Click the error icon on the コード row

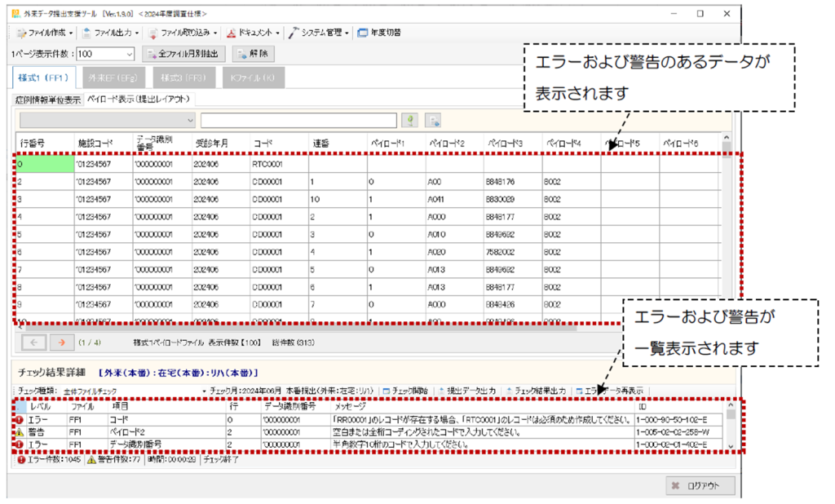[20, 420]
